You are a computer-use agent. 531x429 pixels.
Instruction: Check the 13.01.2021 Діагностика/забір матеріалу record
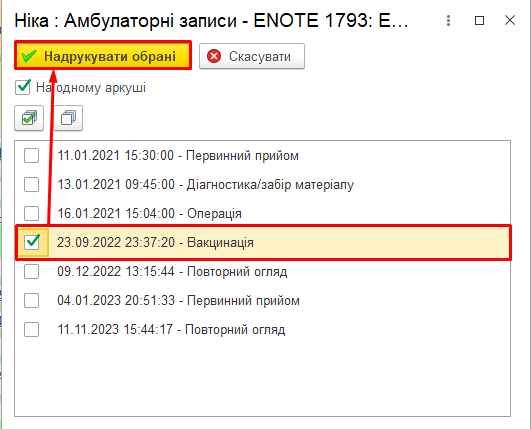31,185
